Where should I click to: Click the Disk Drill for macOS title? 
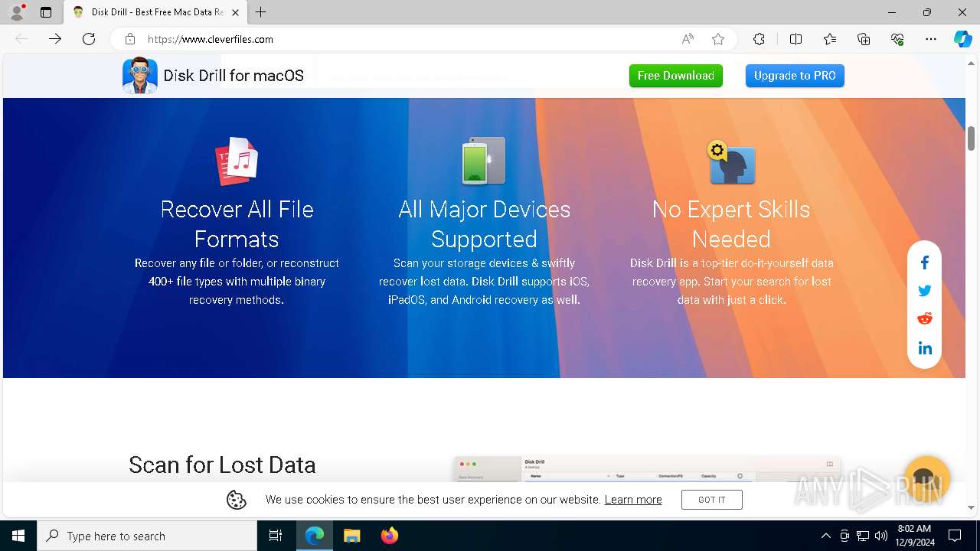(234, 76)
